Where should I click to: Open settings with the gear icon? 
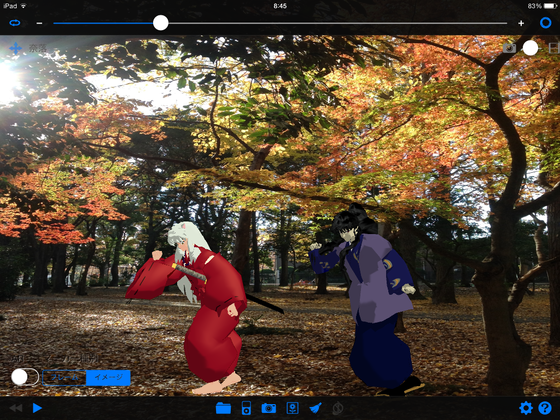pyautogui.click(x=526, y=408)
